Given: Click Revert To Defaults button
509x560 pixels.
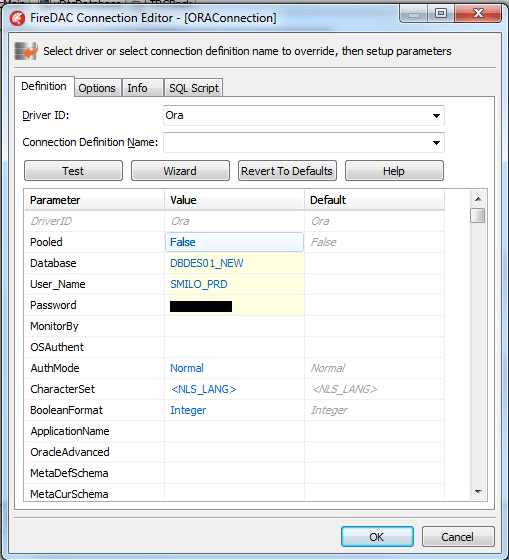Looking at the screenshot, I should pyautogui.click(x=287, y=171).
